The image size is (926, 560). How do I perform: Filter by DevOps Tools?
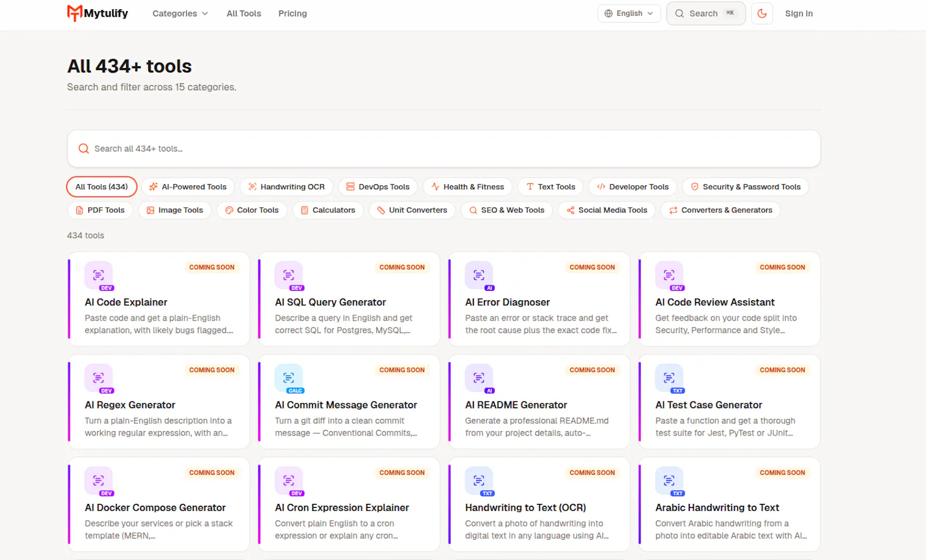point(378,187)
